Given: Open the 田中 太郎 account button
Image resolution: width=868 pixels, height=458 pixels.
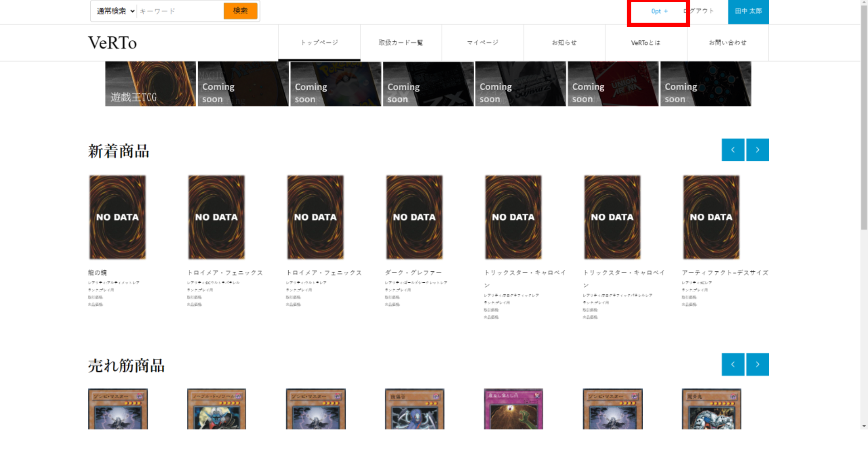Looking at the screenshot, I should [748, 11].
